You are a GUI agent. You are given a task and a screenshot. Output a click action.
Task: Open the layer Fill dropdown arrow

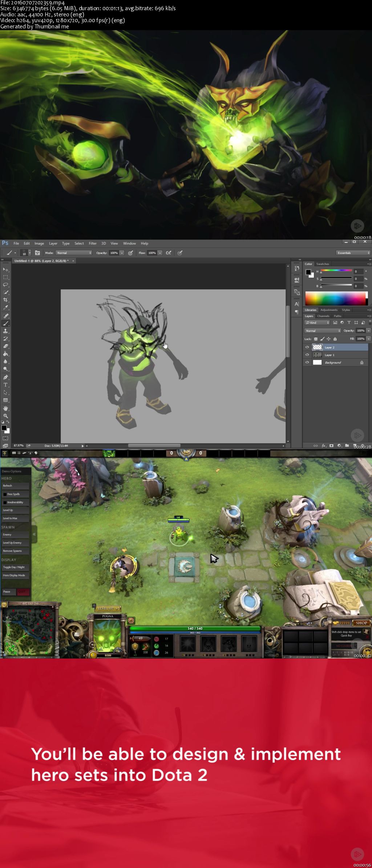pyautogui.click(x=368, y=339)
